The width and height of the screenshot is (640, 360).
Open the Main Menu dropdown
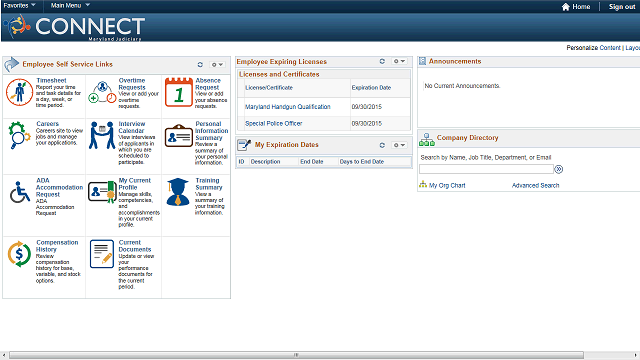[70, 5]
